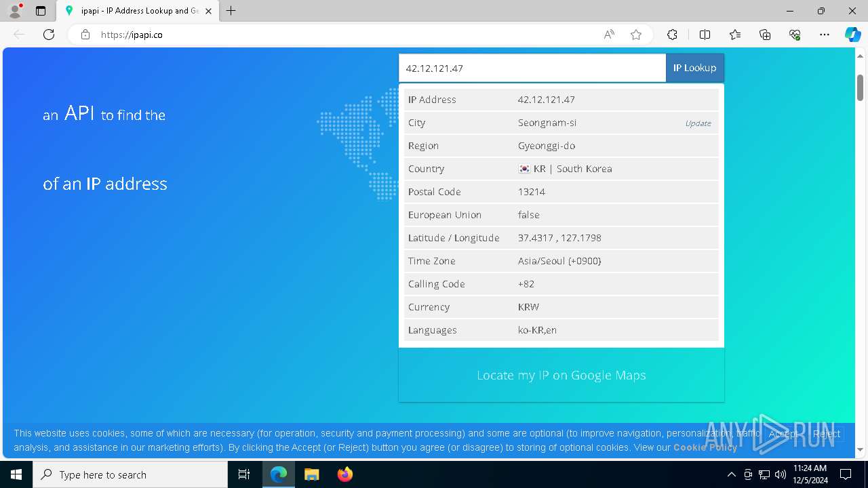This screenshot has height=488, width=868.
Task: Open Collections icon in toolbar
Action: [765, 35]
